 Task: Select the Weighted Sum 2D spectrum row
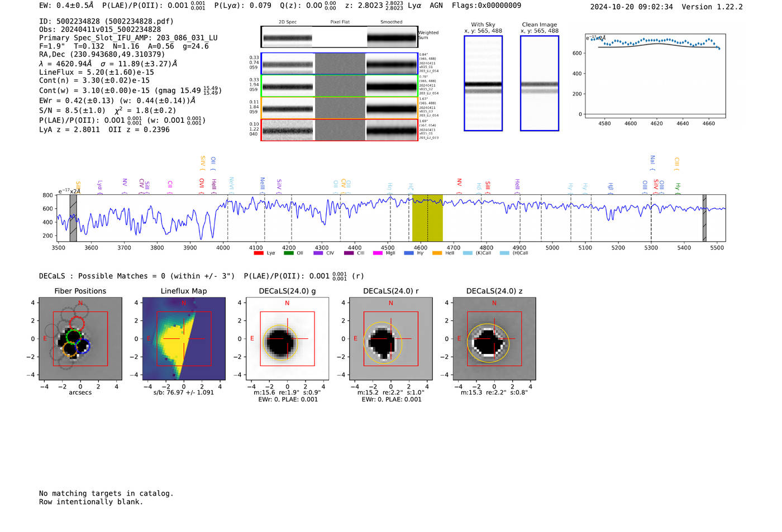click(339, 37)
